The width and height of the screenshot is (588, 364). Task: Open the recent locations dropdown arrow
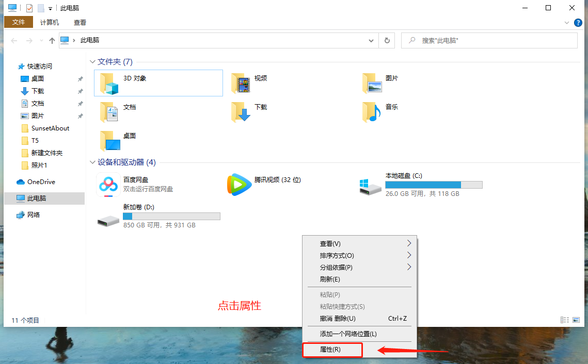(x=41, y=40)
